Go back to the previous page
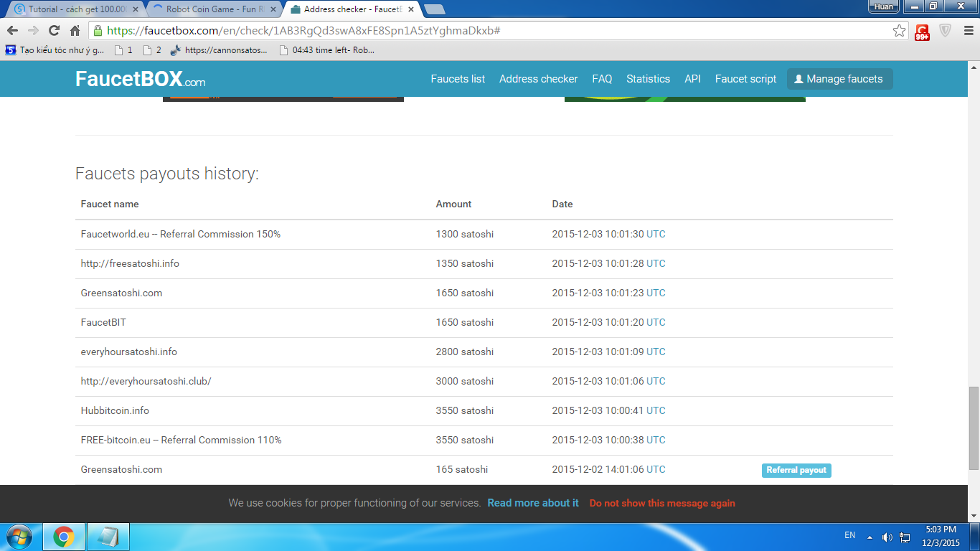The width and height of the screenshot is (980, 551). (x=12, y=31)
